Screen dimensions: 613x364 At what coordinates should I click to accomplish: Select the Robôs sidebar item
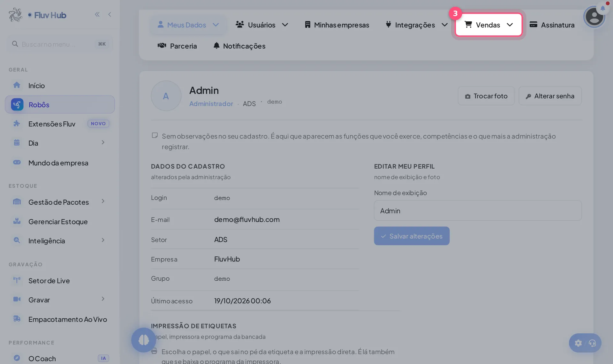(60, 104)
